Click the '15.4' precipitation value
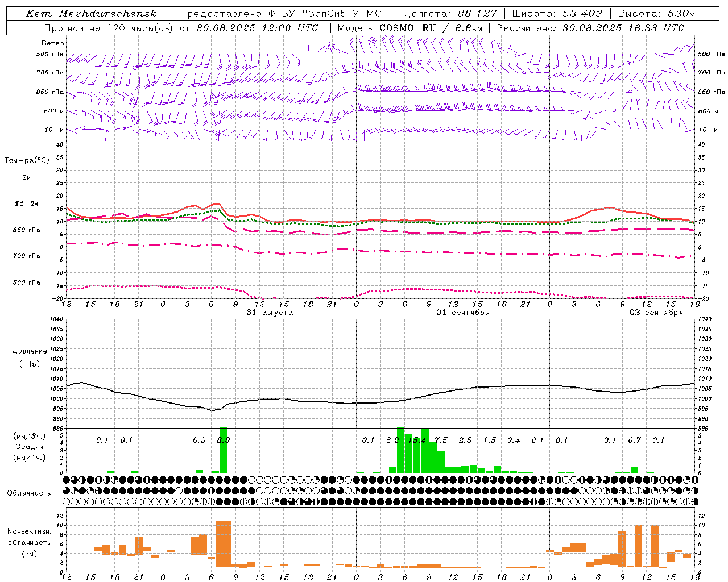Screen dimensions: 728x582 pos(417,440)
